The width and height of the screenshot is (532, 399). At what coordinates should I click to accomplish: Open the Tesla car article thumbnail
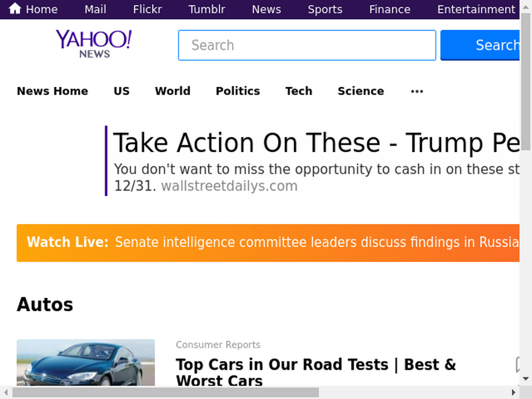point(86,362)
